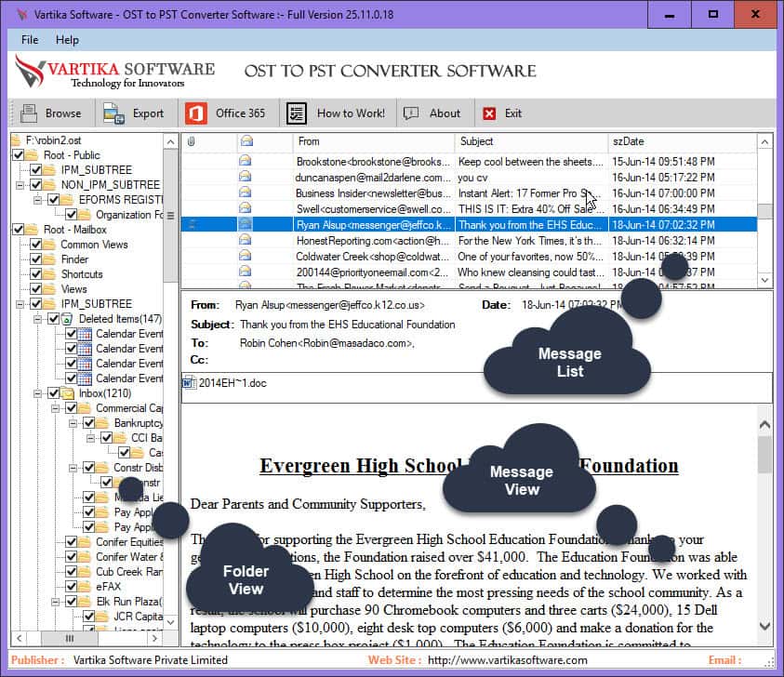
Task: Open the Help menu
Action: click(x=67, y=40)
